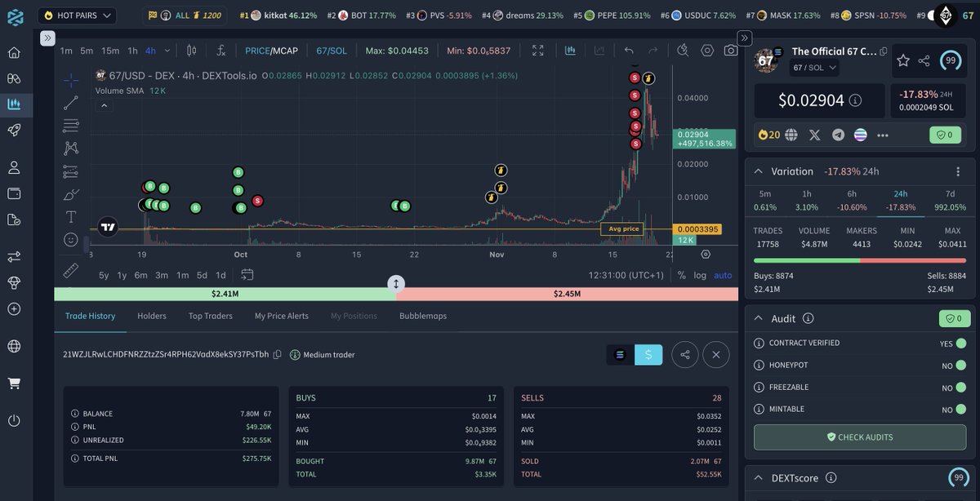This screenshot has height=501, width=980.
Task: Set chart range to 5d
Action: [202, 275]
